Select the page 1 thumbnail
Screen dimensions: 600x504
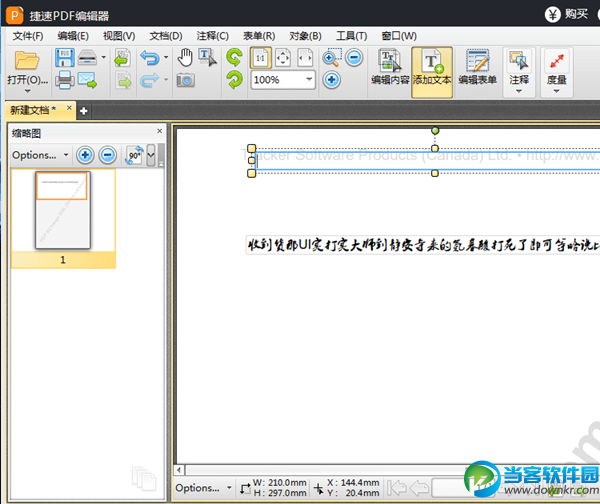pos(62,211)
